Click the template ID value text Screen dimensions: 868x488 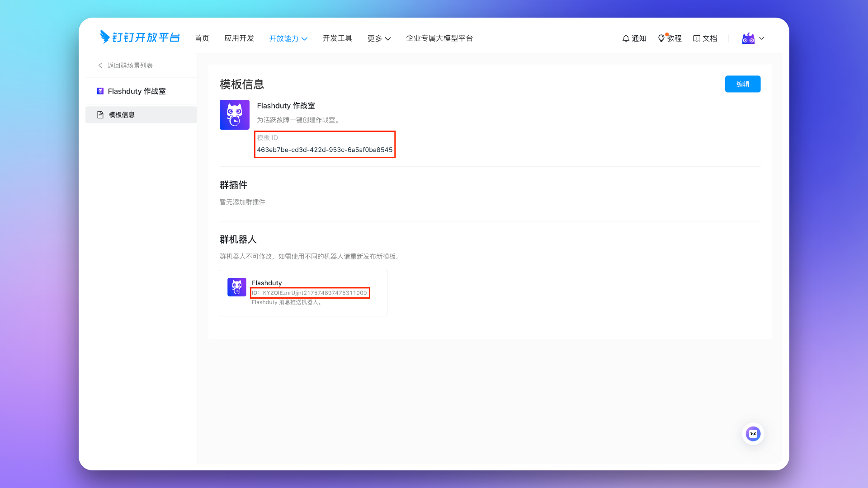tap(325, 150)
